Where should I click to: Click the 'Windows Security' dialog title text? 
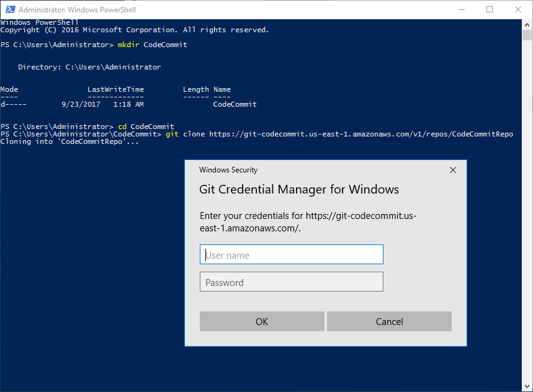click(x=228, y=170)
